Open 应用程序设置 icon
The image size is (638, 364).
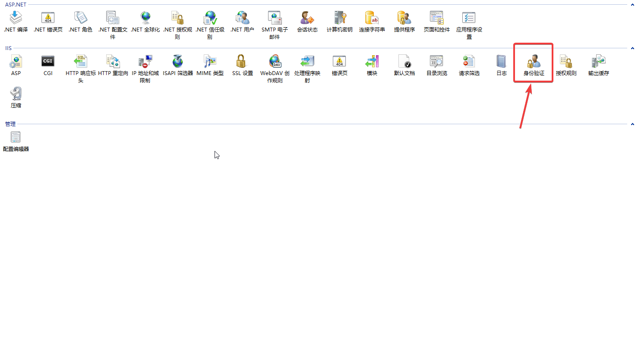click(x=469, y=18)
